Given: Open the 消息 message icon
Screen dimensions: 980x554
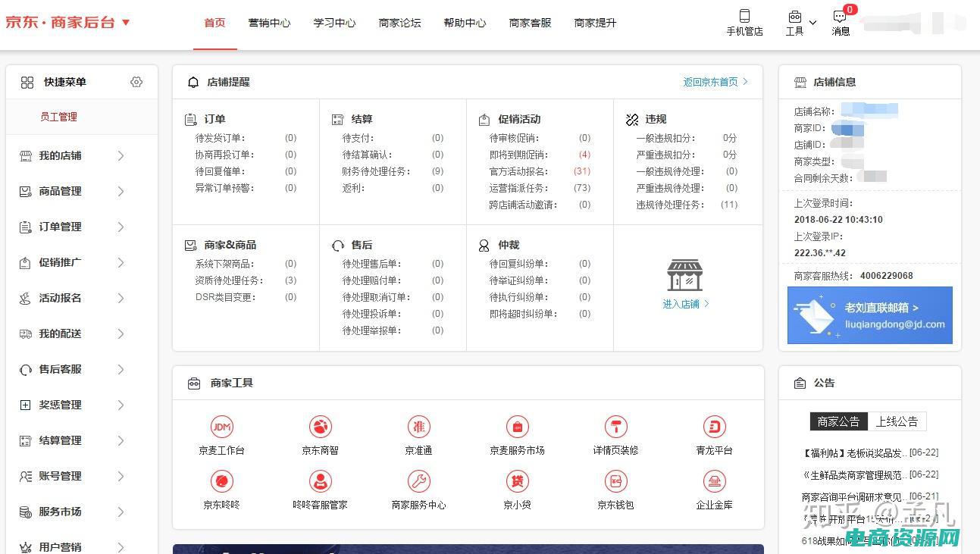Looking at the screenshot, I should (840, 16).
